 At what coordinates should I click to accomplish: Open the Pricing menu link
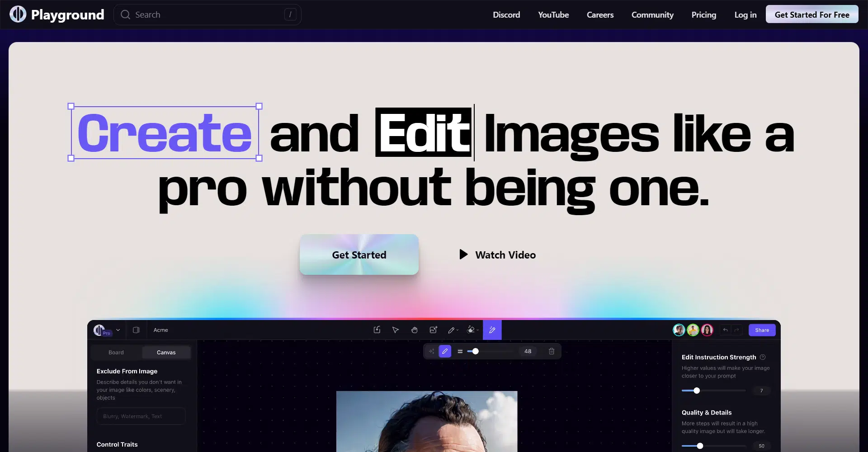(x=703, y=15)
